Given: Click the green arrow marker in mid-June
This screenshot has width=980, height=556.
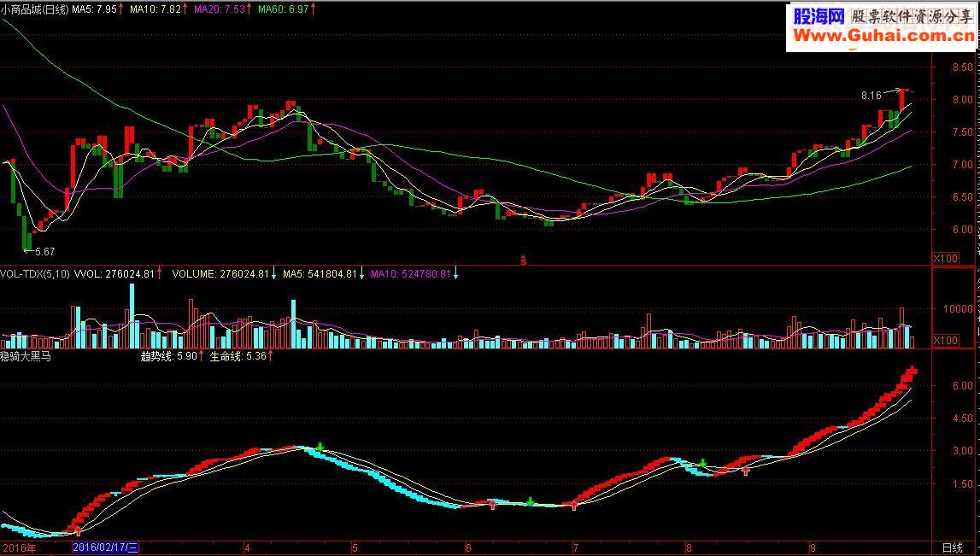Looking at the screenshot, I should [x=531, y=501].
